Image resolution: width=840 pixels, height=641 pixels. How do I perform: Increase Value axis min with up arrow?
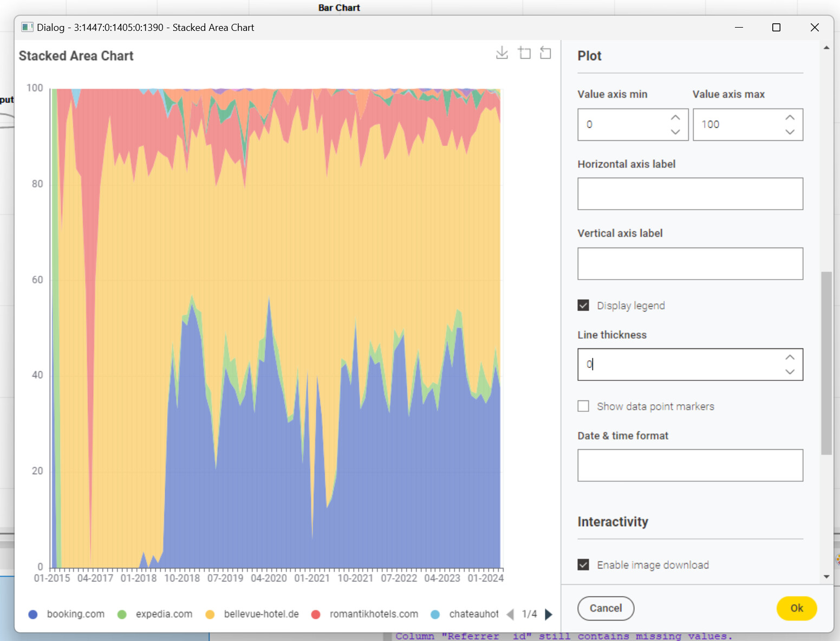(675, 118)
